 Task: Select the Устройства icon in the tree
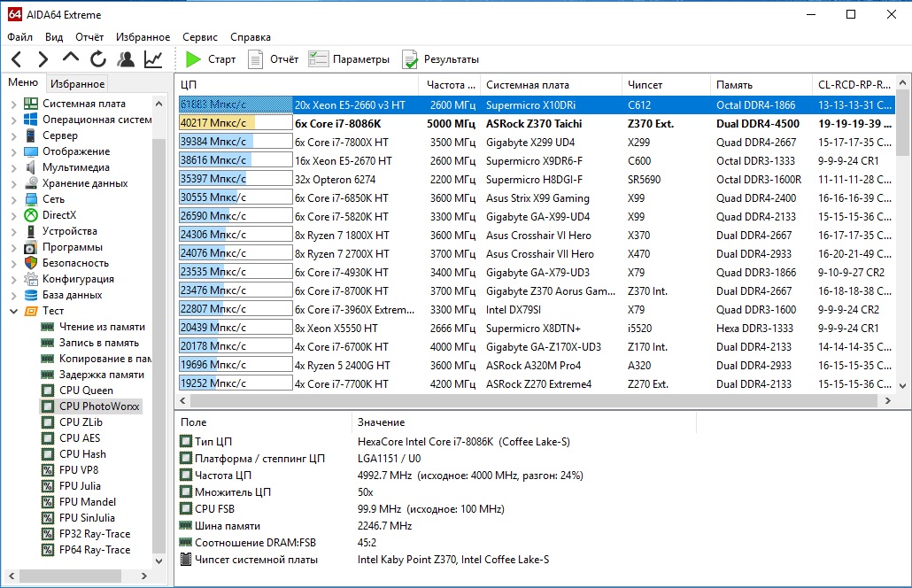pyautogui.click(x=31, y=231)
